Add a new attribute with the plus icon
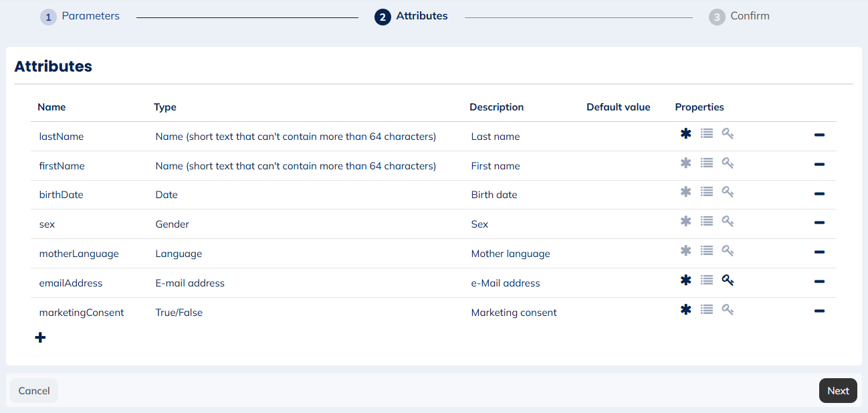 click(40, 337)
